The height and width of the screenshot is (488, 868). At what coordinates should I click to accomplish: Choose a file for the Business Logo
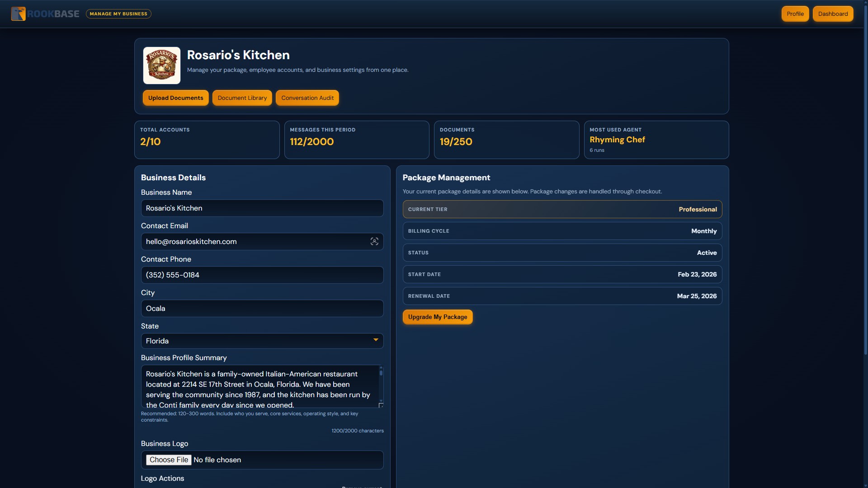point(168,460)
